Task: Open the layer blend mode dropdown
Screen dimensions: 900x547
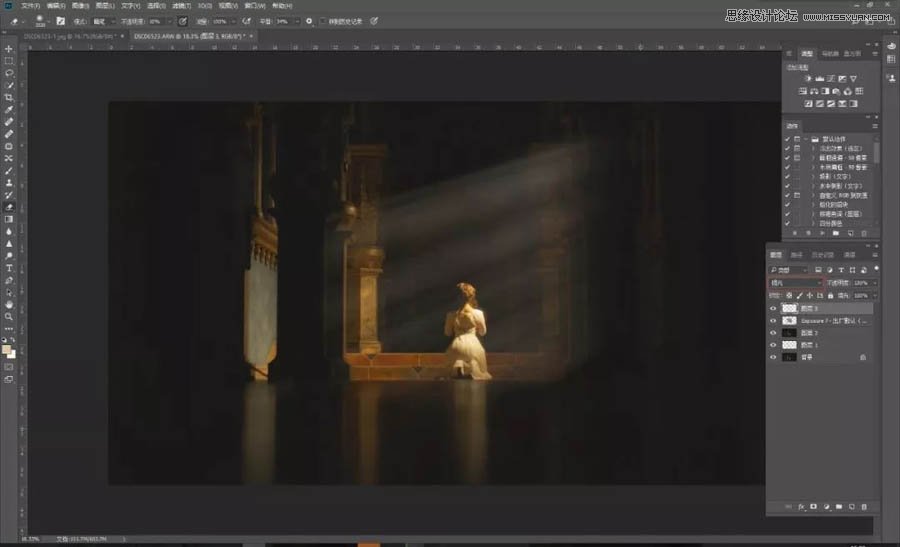Action: click(796, 283)
